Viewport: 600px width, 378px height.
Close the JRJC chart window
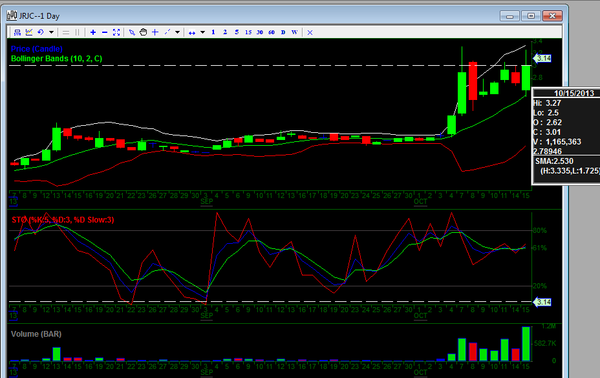click(x=552, y=16)
